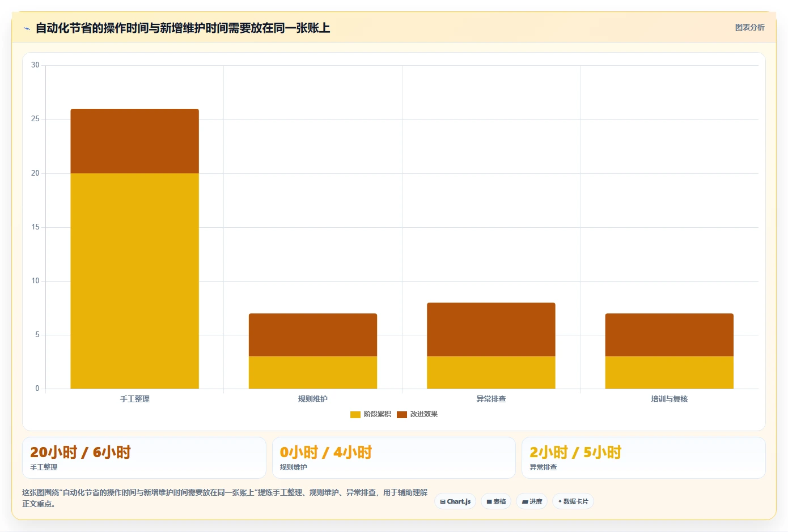Toggle the 阶段累积 legend color swatch
Image resolution: width=788 pixels, height=532 pixels.
[x=355, y=415]
